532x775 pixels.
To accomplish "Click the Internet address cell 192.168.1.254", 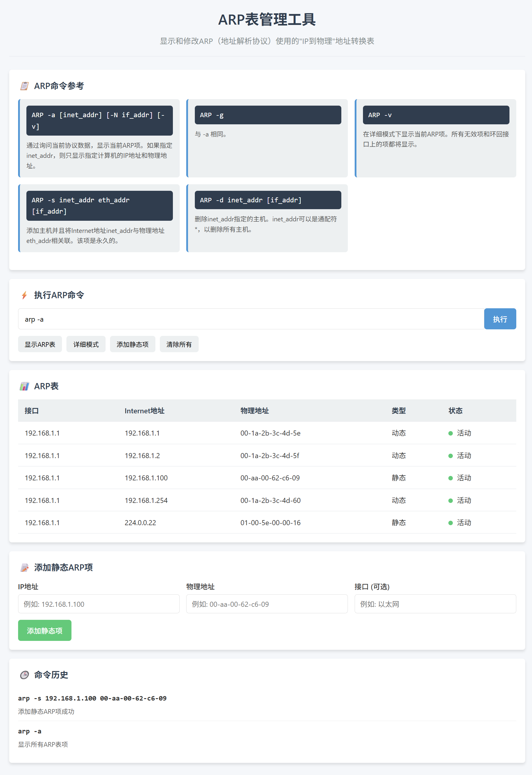I will coord(146,500).
